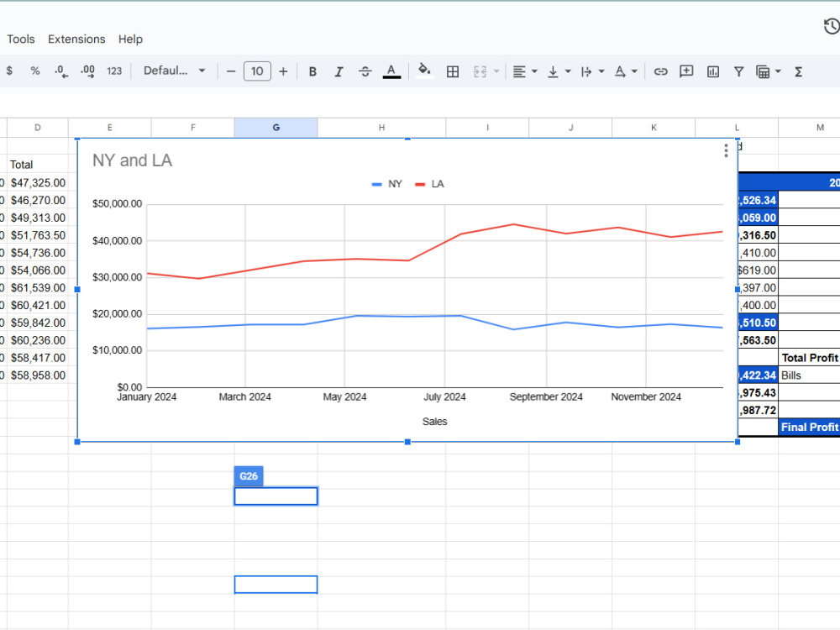
Task: Open more number formats (123)
Action: pos(114,71)
